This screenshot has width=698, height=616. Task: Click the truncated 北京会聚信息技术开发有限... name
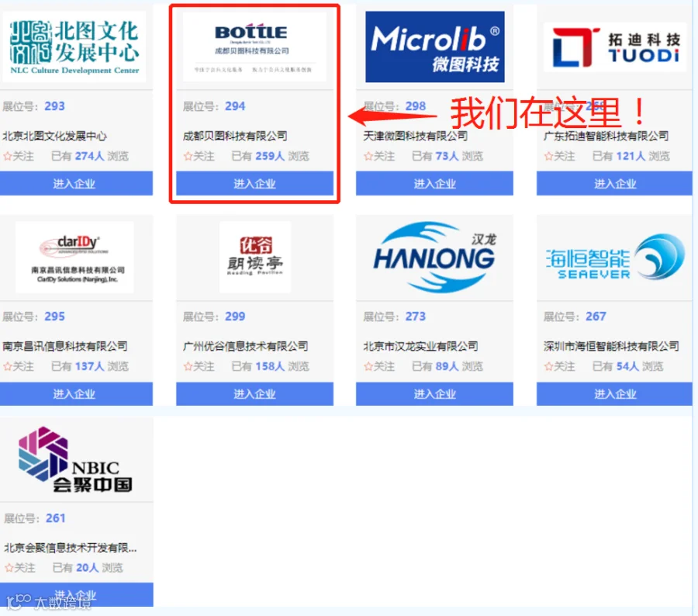click(x=71, y=548)
